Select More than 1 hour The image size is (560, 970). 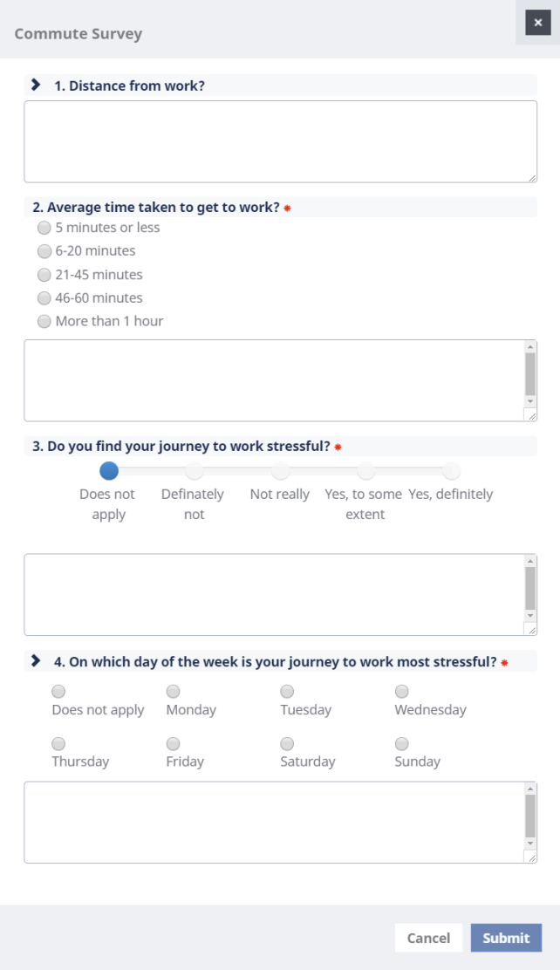pyautogui.click(x=44, y=321)
